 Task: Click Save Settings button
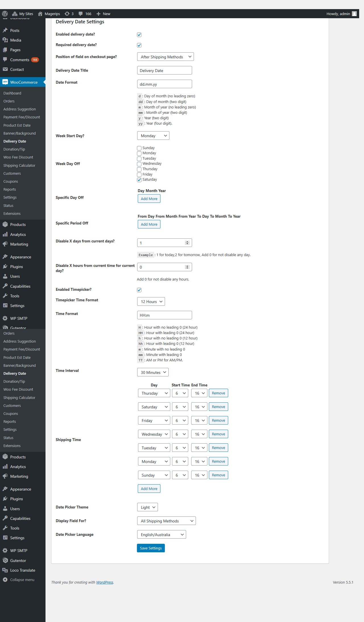(x=151, y=548)
